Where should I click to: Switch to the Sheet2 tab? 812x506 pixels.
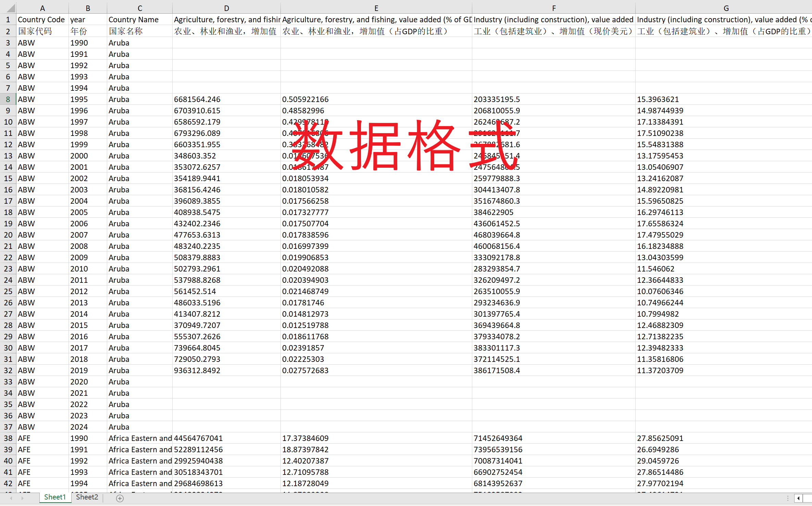[x=87, y=497]
